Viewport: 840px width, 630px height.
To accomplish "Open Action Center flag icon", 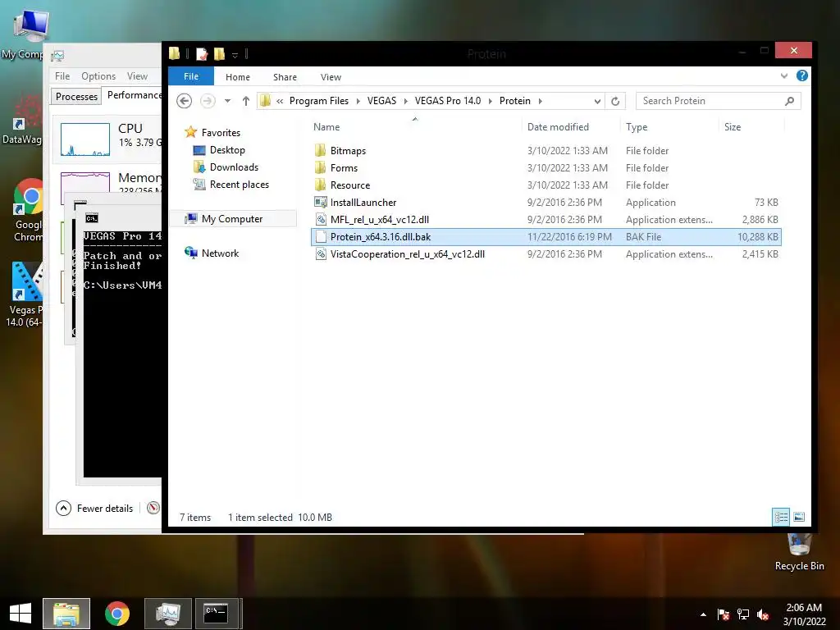I will (x=724, y=614).
